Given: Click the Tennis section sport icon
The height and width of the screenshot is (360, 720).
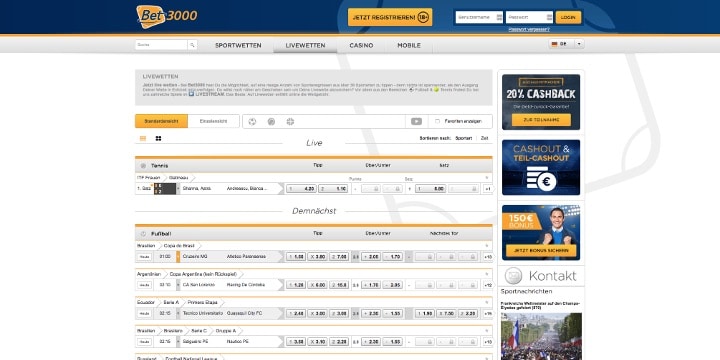Looking at the screenshot, I should [x=143, y=166].
